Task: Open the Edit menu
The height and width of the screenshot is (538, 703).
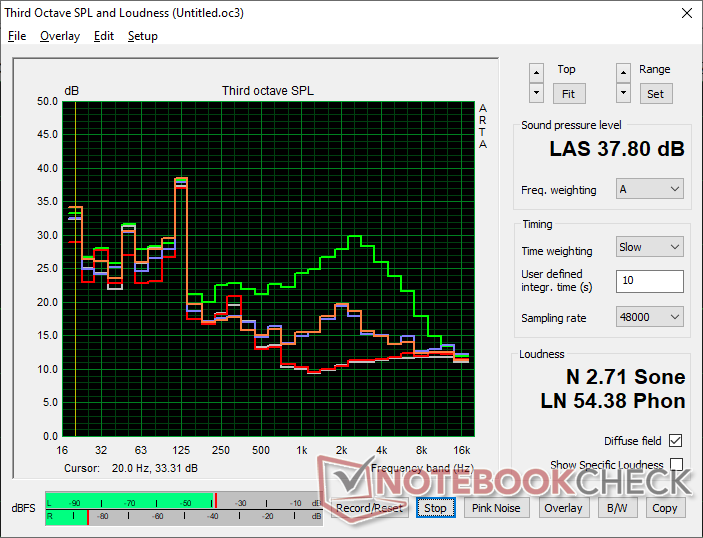Action: [x=104, y=36]
